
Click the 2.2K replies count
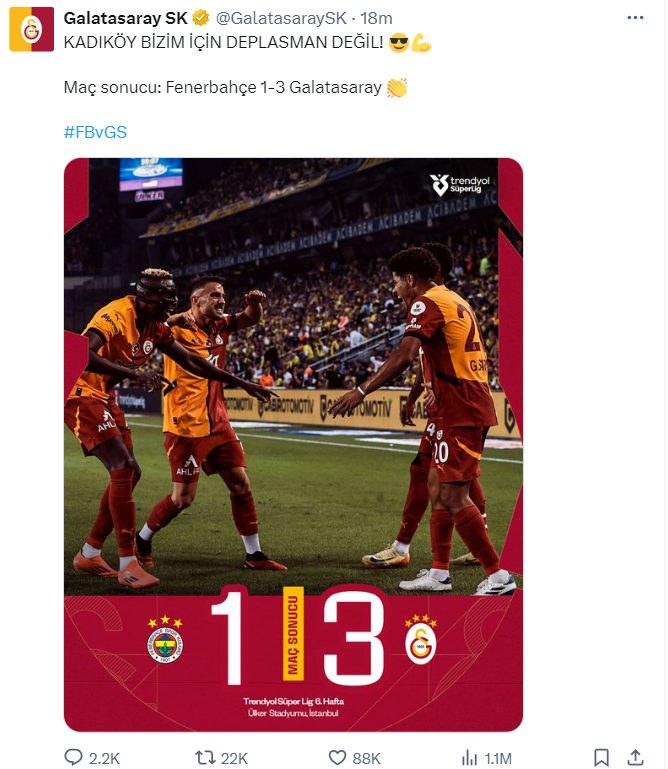click(104, 758)
